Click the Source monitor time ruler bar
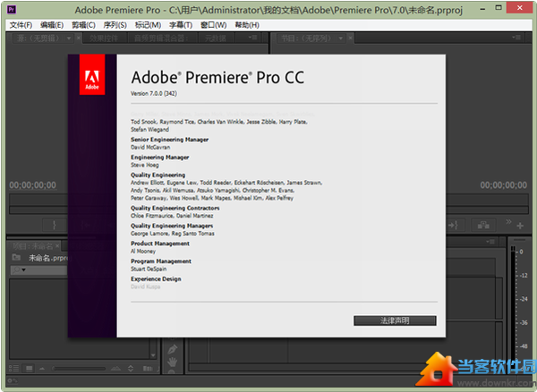Image resolution: width=537 pixels, height=392 pixels. tap(38, 200)
